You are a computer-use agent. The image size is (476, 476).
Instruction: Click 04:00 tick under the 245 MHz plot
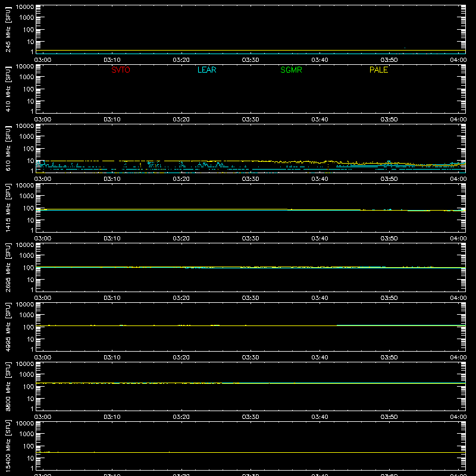pos(458,60)
